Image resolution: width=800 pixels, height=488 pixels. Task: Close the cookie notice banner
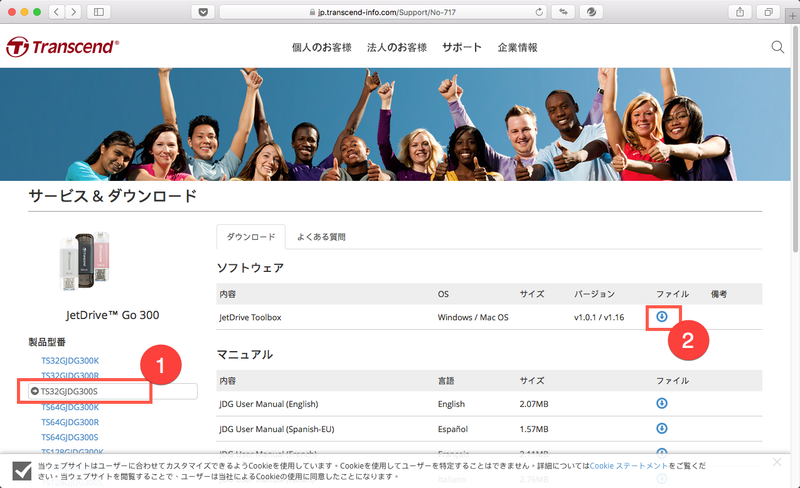pos(777,462)
